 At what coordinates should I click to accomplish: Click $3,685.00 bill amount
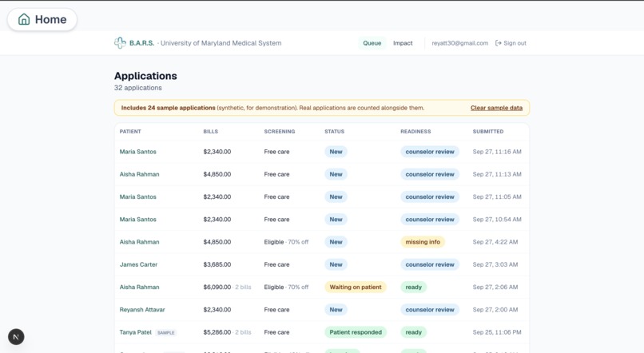click(217, 264)
